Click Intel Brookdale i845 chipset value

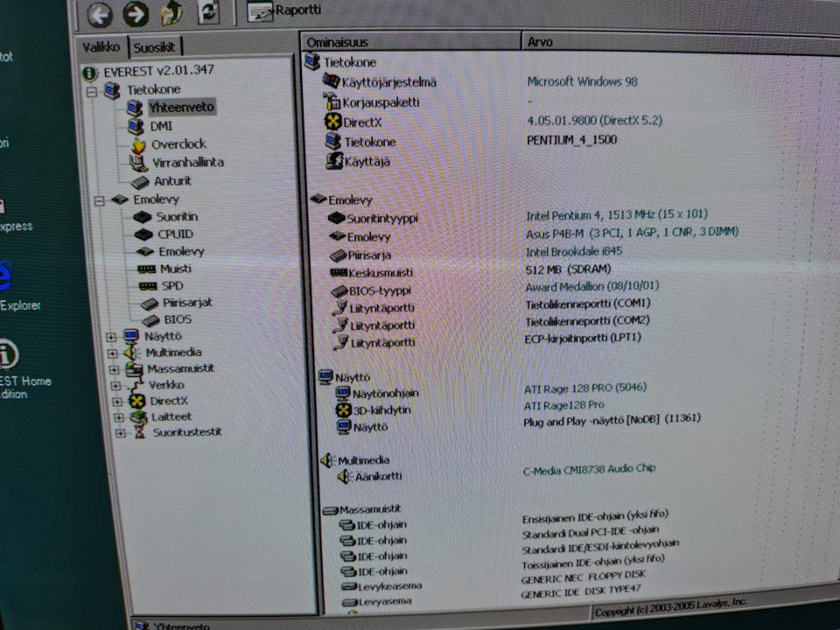574,251
